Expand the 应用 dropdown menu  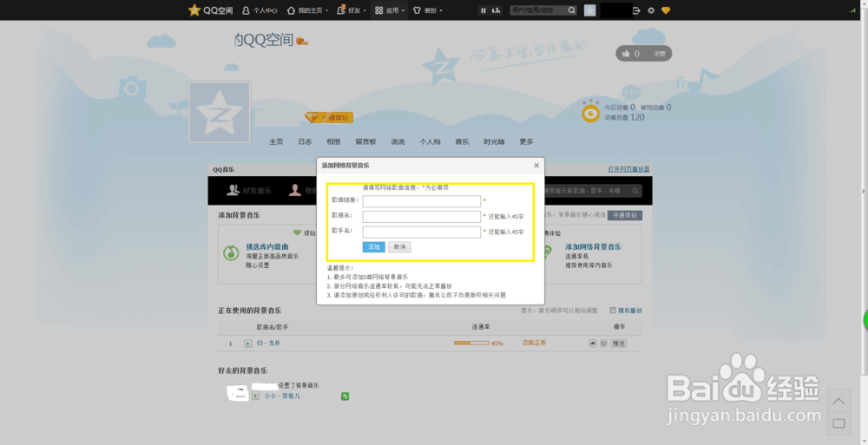[x=389, y=10]
